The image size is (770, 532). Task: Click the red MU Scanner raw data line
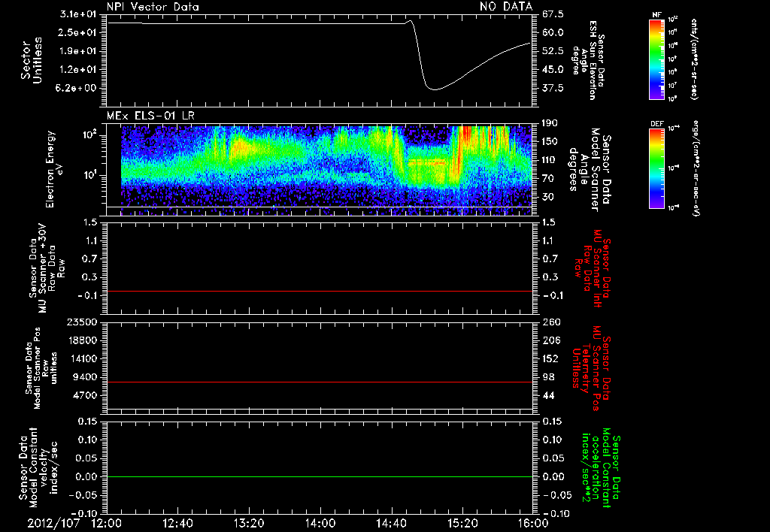click(x=320, y=291)
